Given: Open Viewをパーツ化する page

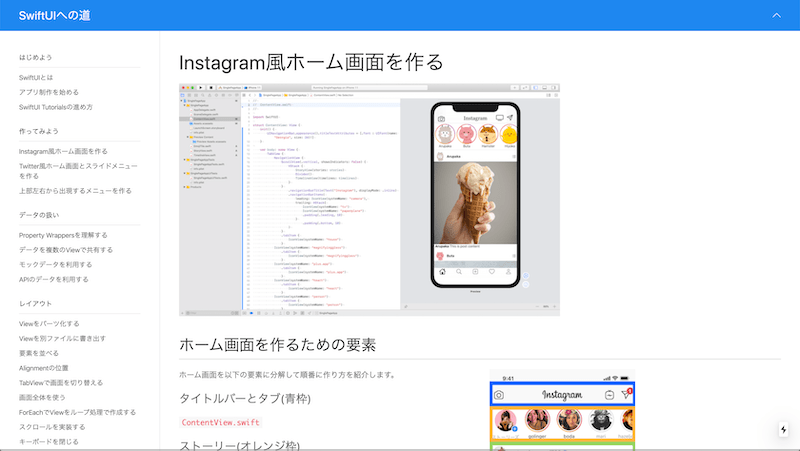Looking at the screenshot, I should (x=49, y=324).
